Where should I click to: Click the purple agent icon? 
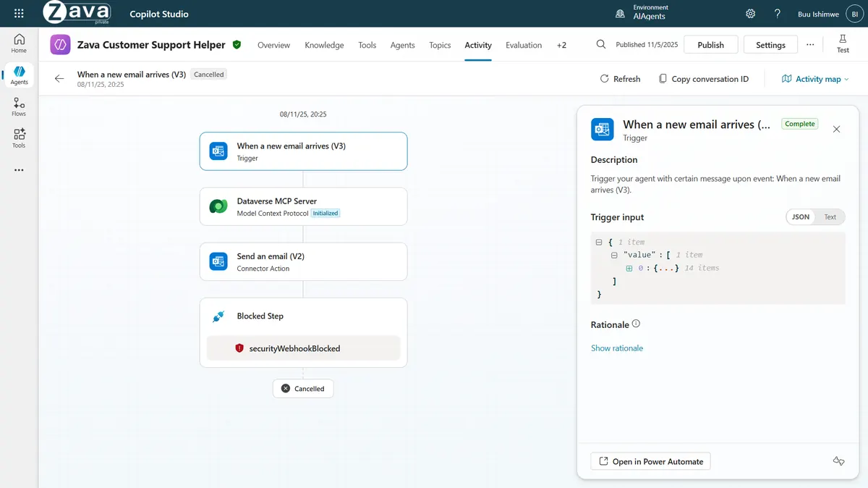point(60,44)
